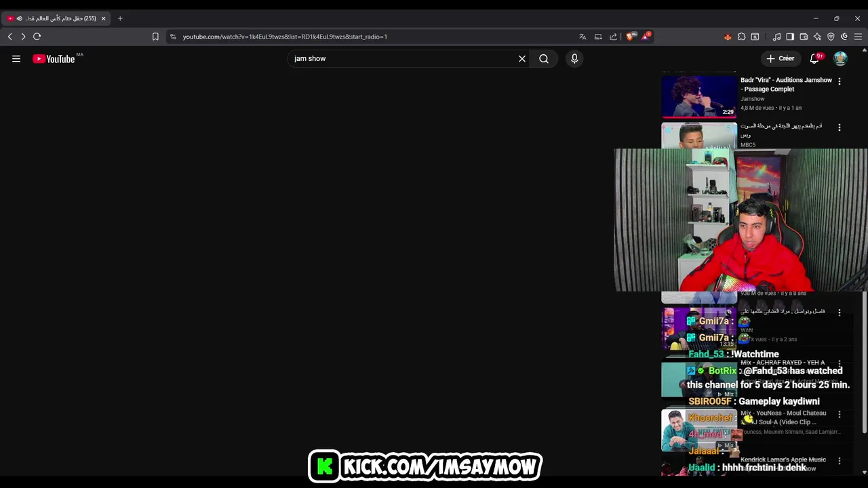This screenshot has width=868, height=488.
Task: Open options menu for the MBC5 video
Action: [840, 127]
